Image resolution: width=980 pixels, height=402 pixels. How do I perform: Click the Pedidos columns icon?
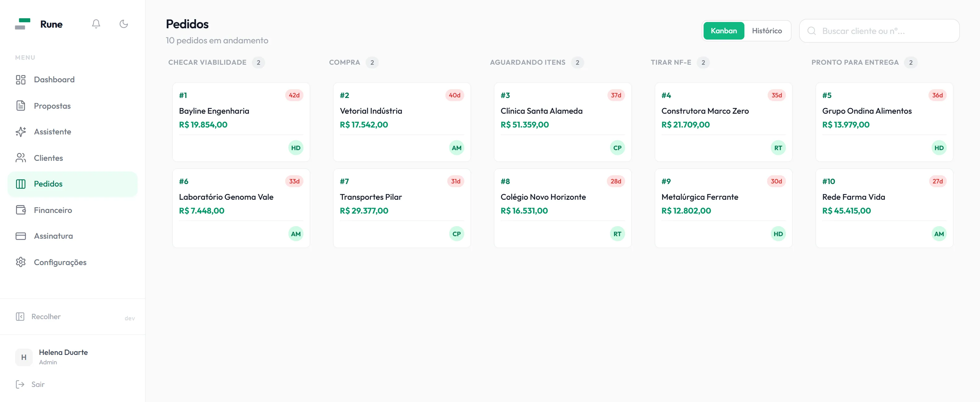[20, 184]
